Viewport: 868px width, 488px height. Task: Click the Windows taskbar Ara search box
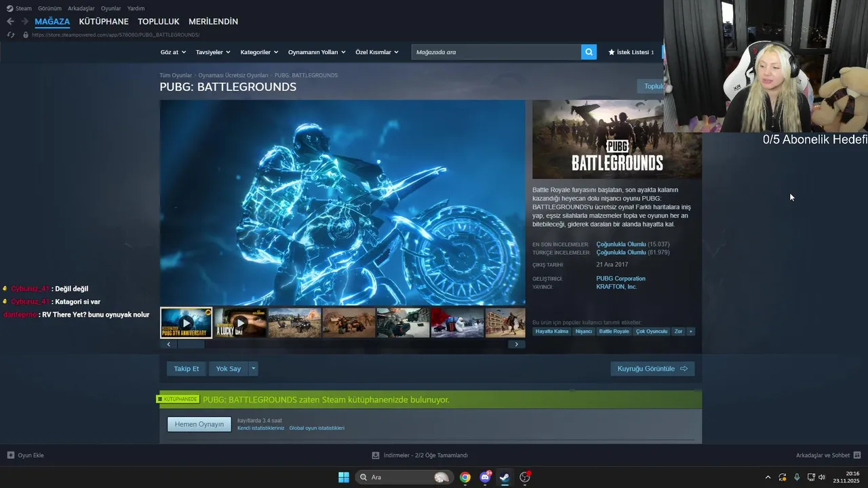point(403,477)
